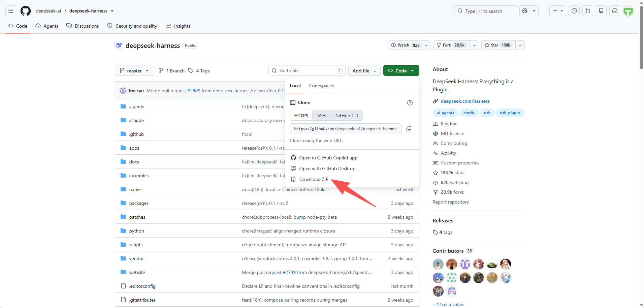Switch to the Code repository tab
644x308 pixels.
click(x=18, y=26)
